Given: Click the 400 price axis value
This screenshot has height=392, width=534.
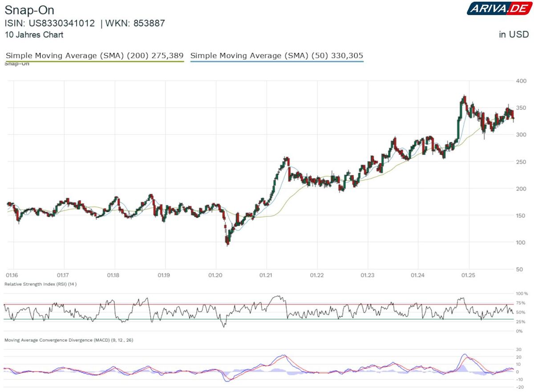Looking at the screenshot, I should (521, 81).
